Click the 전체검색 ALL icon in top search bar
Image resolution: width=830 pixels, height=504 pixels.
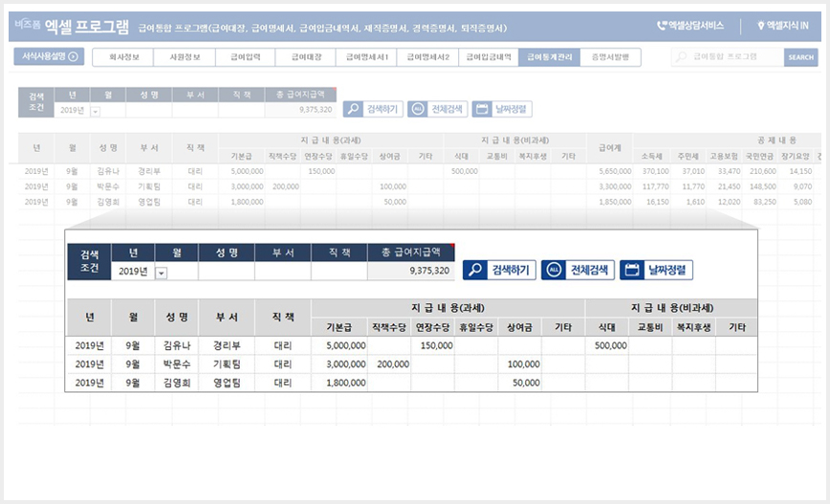pos(418,109)
